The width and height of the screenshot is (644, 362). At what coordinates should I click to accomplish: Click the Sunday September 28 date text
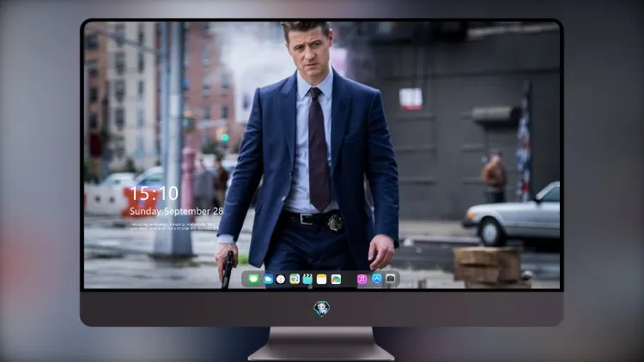pyautogui.click(x=176, y=211)
